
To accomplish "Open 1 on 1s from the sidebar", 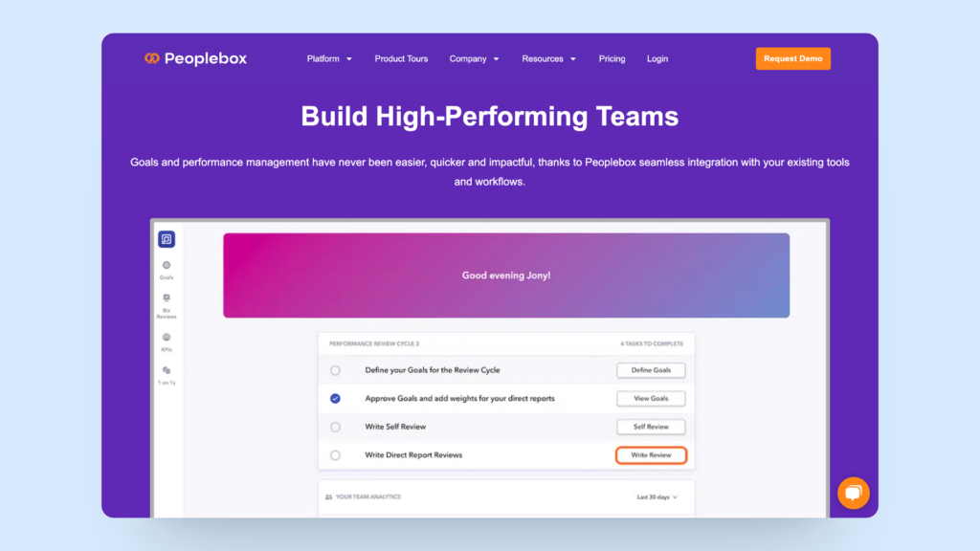I will point(167,372).
